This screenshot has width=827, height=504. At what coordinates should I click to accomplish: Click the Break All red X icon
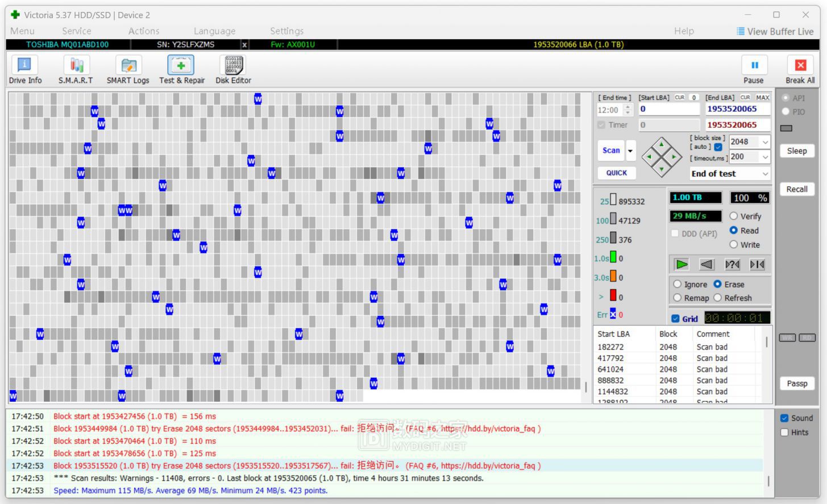[x=800, y=65]
